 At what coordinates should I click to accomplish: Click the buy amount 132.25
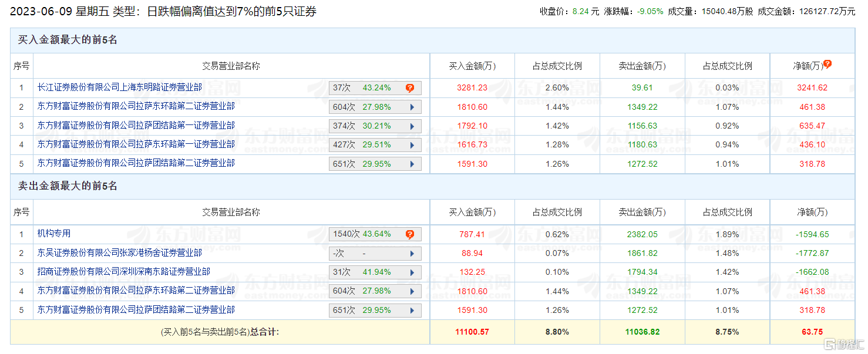coord(472,272)
